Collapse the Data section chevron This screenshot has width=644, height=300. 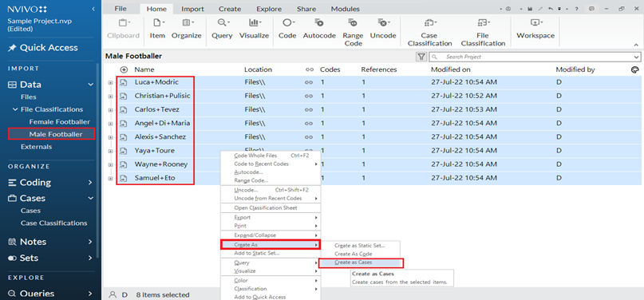pos(90,85)
